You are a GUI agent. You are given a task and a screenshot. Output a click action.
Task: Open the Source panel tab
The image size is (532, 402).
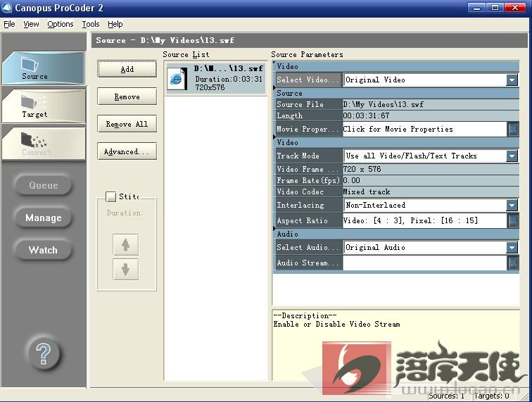(x=44, y=68)
